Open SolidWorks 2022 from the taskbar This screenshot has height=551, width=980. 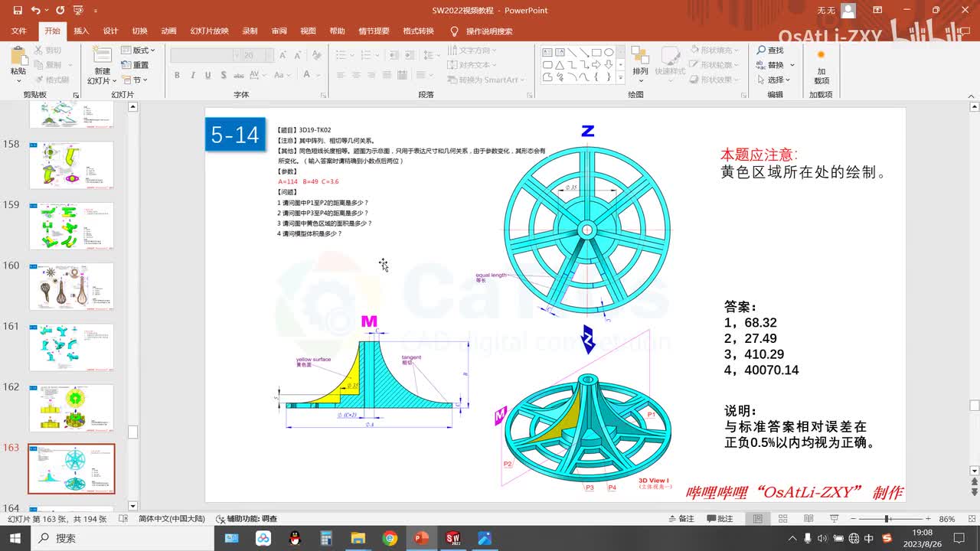(452, 538)
